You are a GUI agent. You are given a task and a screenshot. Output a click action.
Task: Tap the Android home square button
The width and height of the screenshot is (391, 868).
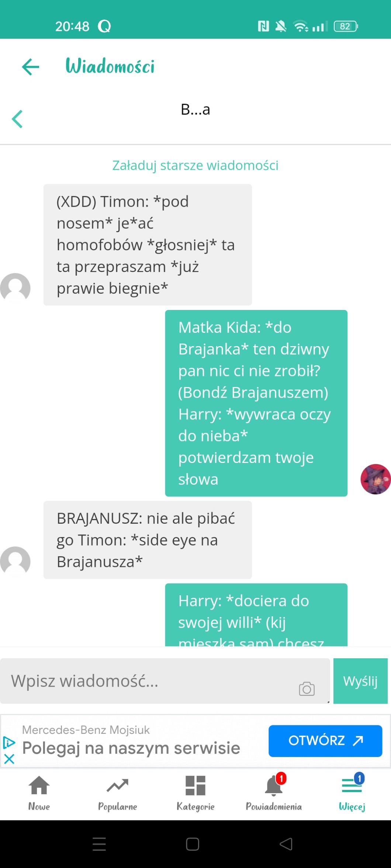coord(193,844)
